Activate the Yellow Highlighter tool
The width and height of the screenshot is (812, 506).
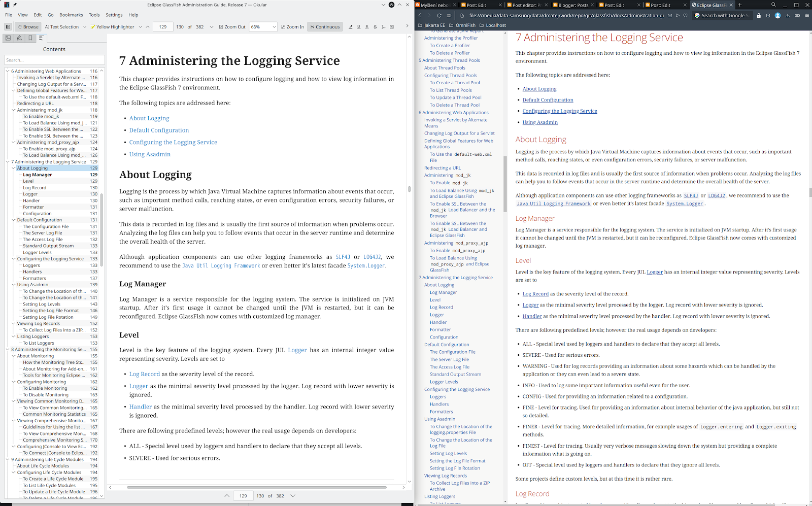112,27
